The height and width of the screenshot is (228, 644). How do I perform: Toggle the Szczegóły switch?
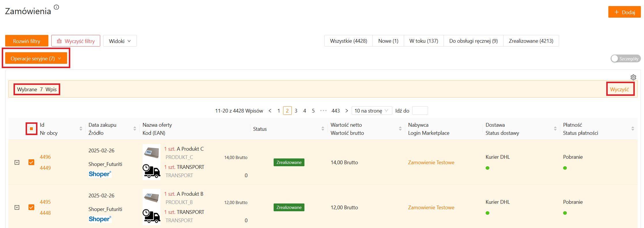click(625, 59)
